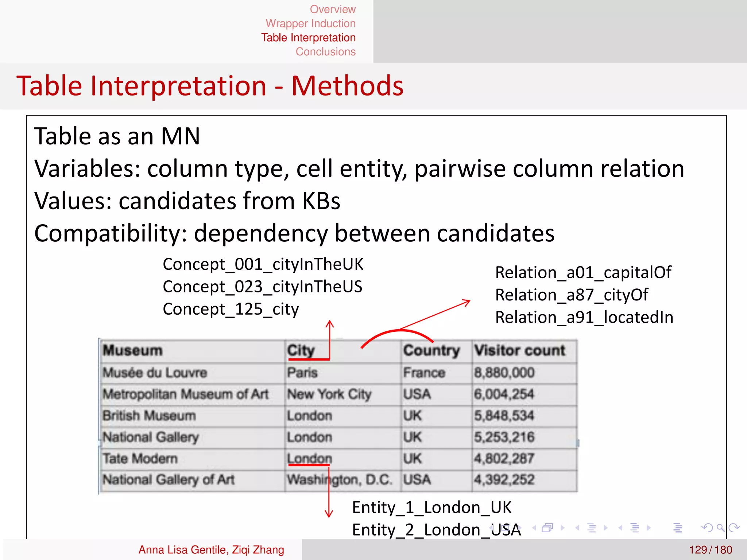This screenshot has width=747, height=560.
Task: Click the line Table as an MN
Action: 117,136
